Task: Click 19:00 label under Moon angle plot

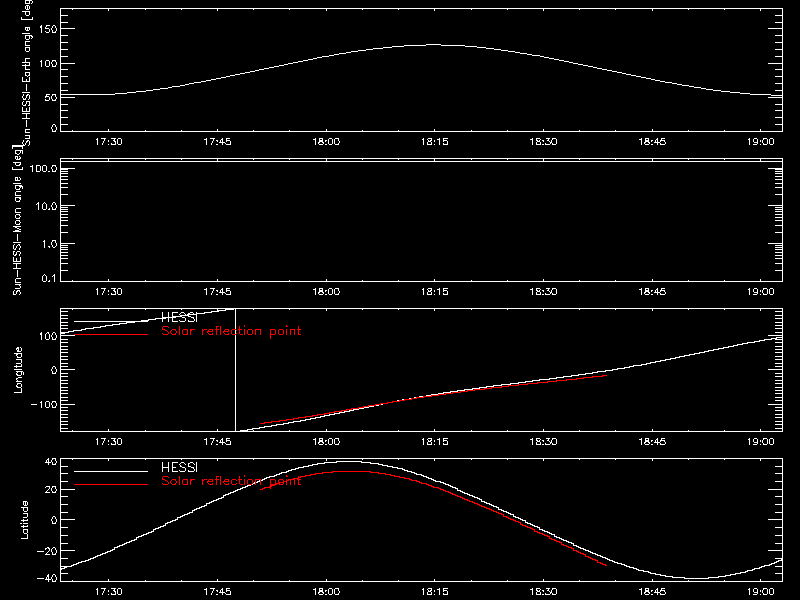Action: [x=761, y=291]
